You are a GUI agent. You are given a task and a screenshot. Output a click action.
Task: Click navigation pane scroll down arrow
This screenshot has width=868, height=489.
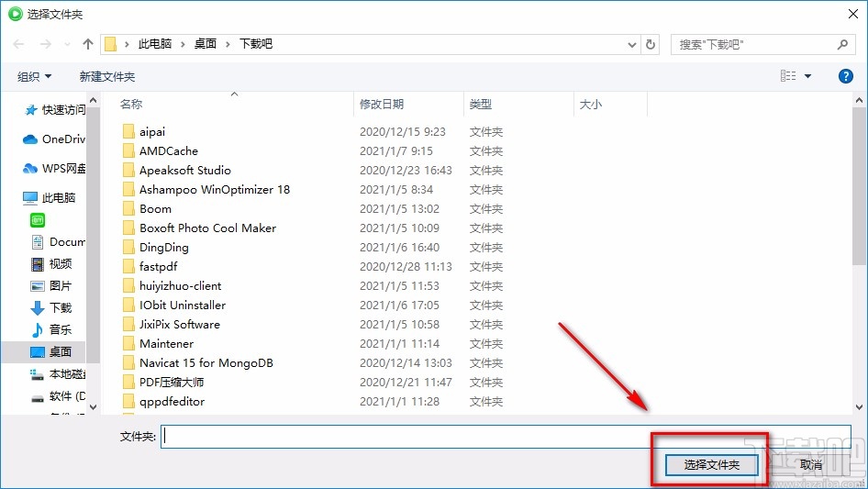tap(93, 407)
